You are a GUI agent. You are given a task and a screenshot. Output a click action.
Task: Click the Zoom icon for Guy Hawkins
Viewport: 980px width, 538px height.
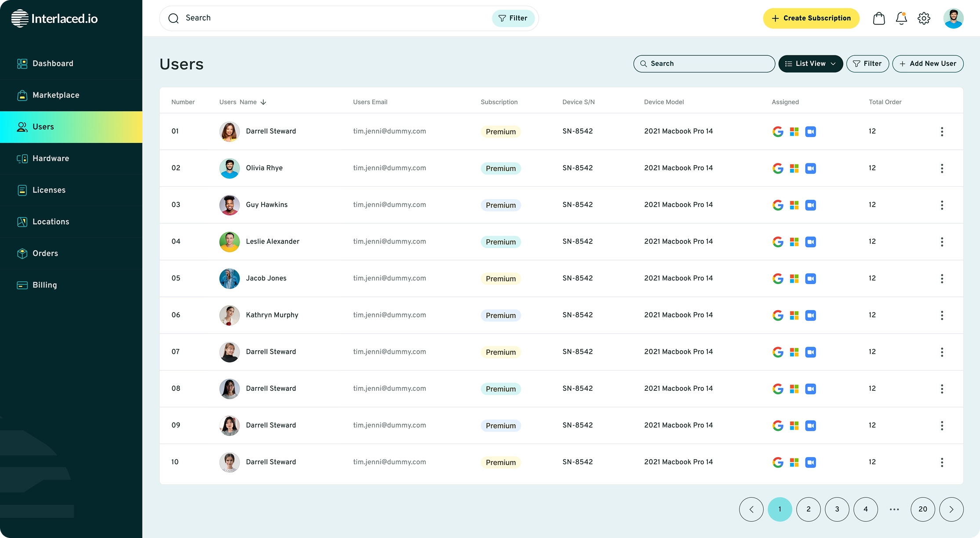810,205
